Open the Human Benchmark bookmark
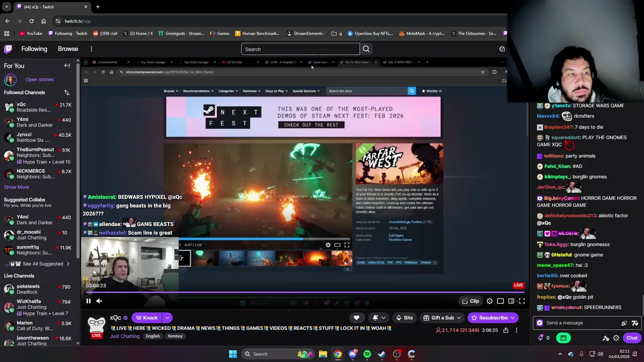This screenshot has width=644, height=362. [x=257, y=33]
